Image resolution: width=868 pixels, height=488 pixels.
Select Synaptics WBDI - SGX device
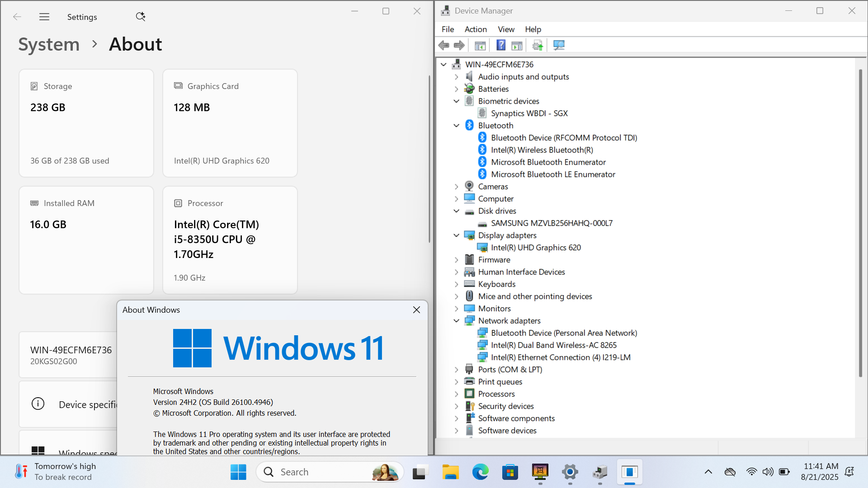click(529, 113)
